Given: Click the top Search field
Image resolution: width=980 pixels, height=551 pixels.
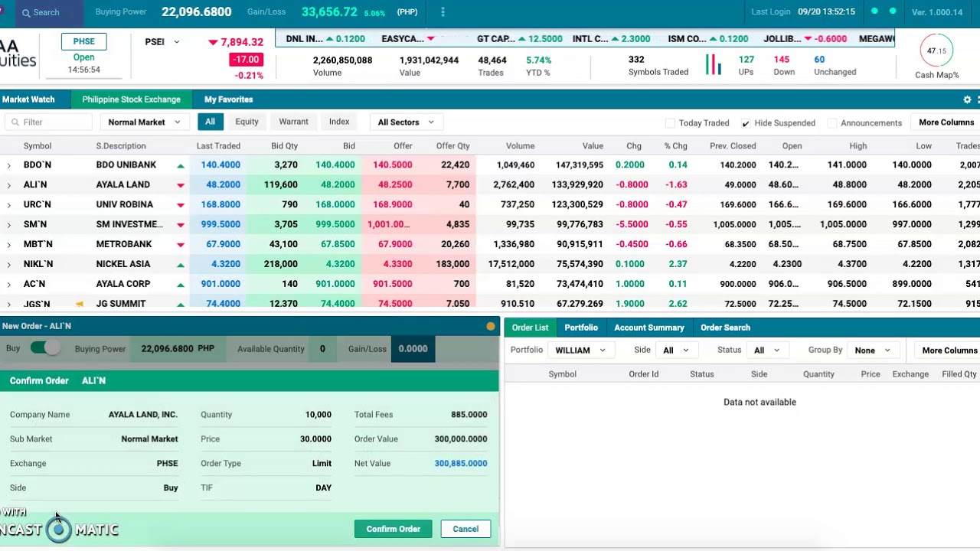Looking at the screenshot, I should [x=49, y=12].
